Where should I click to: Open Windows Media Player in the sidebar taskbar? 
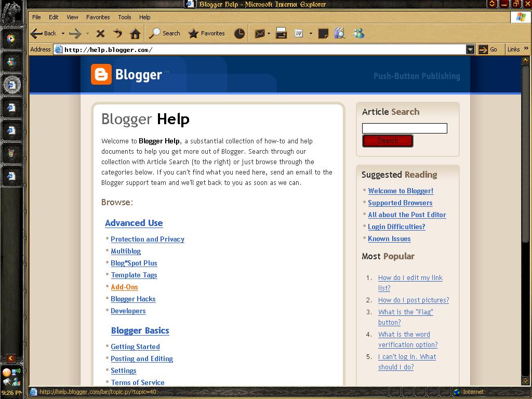(11, 38)
